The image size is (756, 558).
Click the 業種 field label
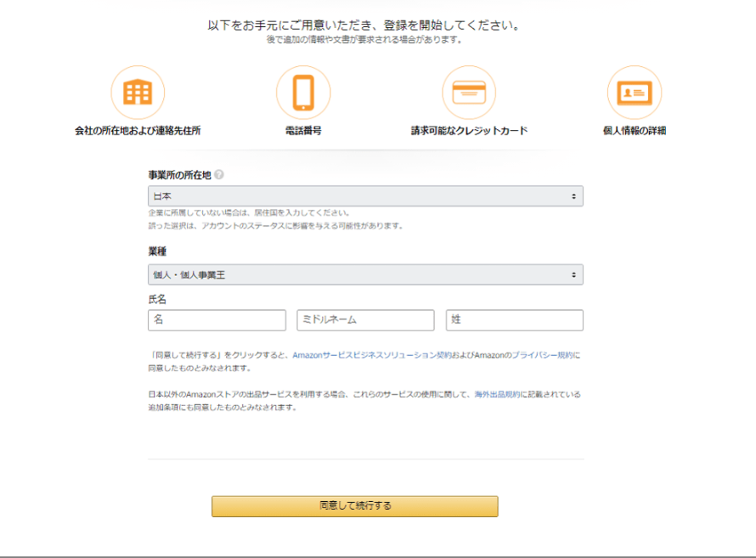pyautogui.click(x=157, y=252)
